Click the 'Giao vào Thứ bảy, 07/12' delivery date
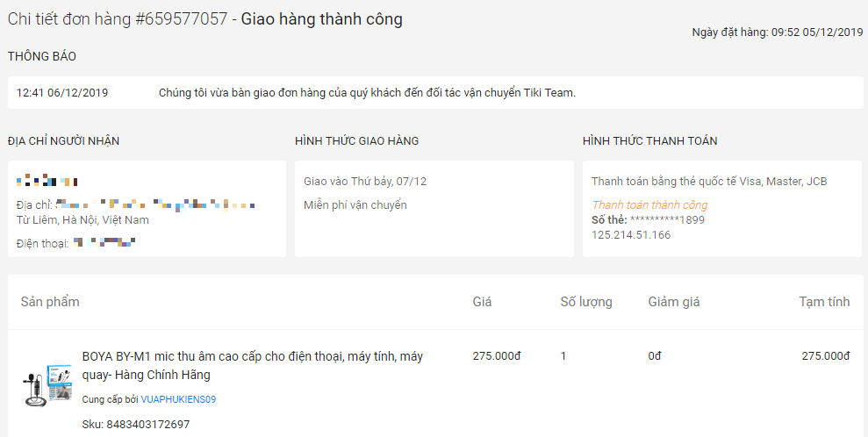This screenshot has width=868, height=437. 365,182
